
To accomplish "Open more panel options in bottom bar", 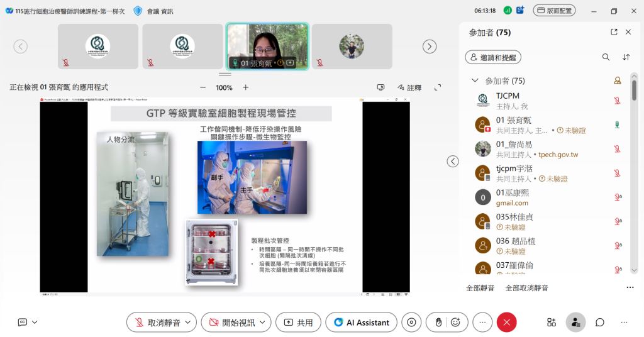I will pos(625,323).
